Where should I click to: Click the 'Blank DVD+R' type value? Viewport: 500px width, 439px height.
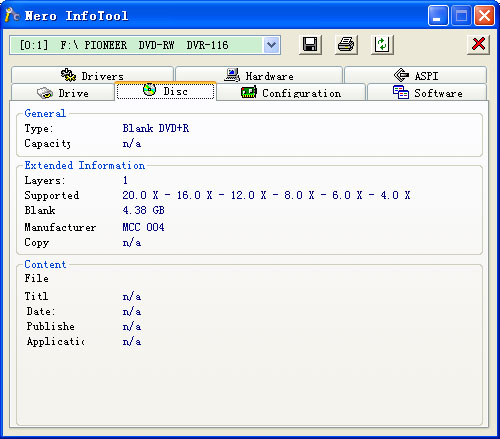point(156,128)
